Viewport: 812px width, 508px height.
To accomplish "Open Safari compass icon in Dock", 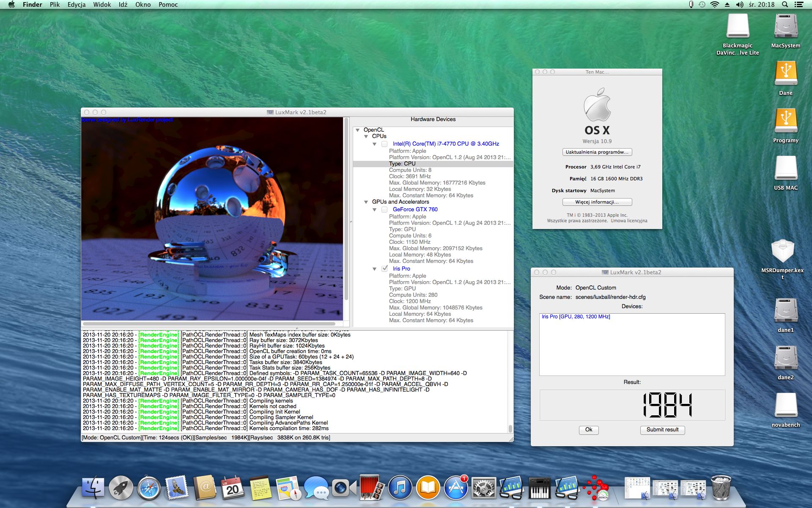I will click(149, 488).
